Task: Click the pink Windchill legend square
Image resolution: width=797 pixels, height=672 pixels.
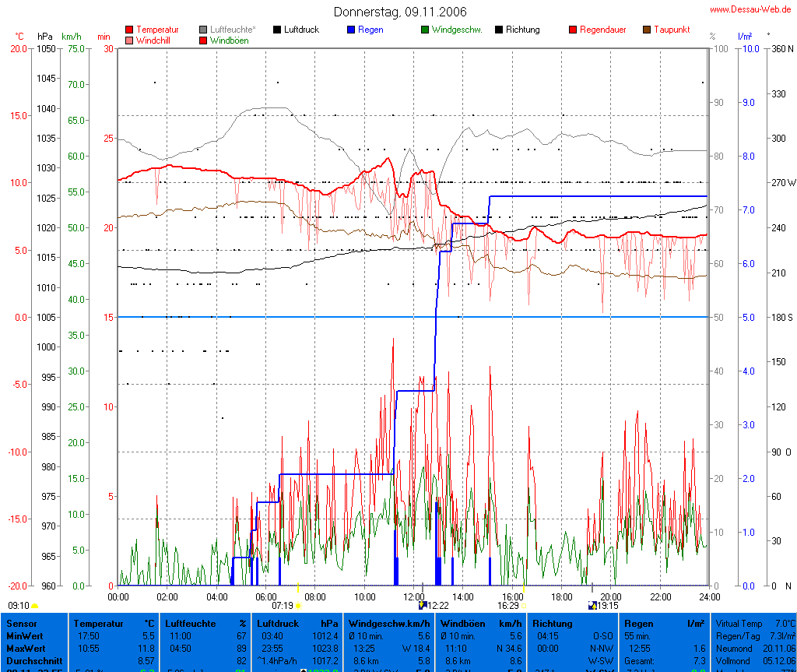Action: pyautogui.click(x=129, y=40)
